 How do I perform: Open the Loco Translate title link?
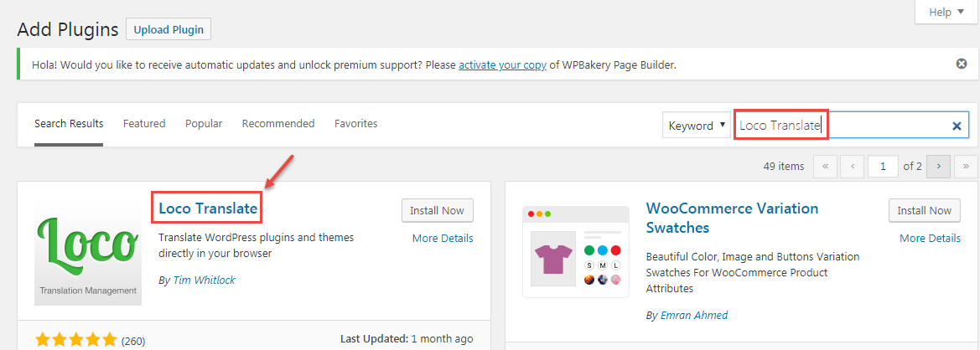point(208,208)
